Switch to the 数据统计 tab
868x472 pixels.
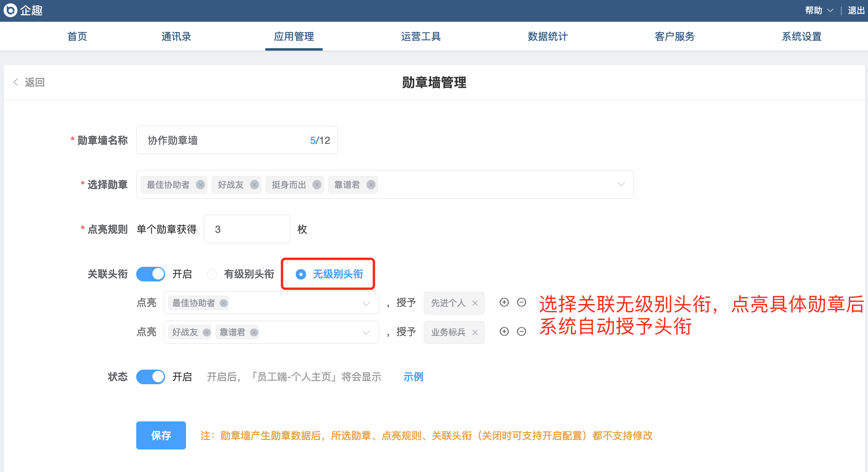[x=548, y=36]
